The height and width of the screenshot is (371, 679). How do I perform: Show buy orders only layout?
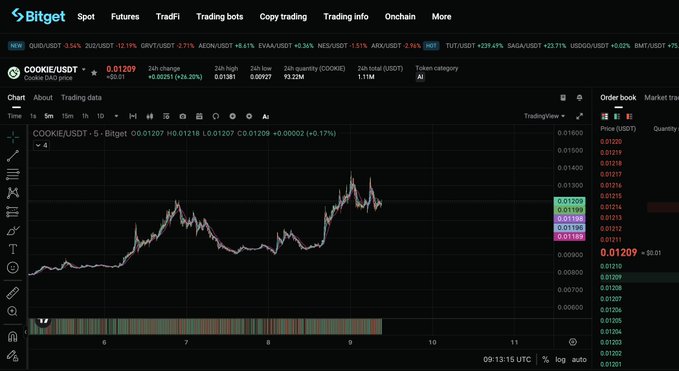(x=617, y=116)
